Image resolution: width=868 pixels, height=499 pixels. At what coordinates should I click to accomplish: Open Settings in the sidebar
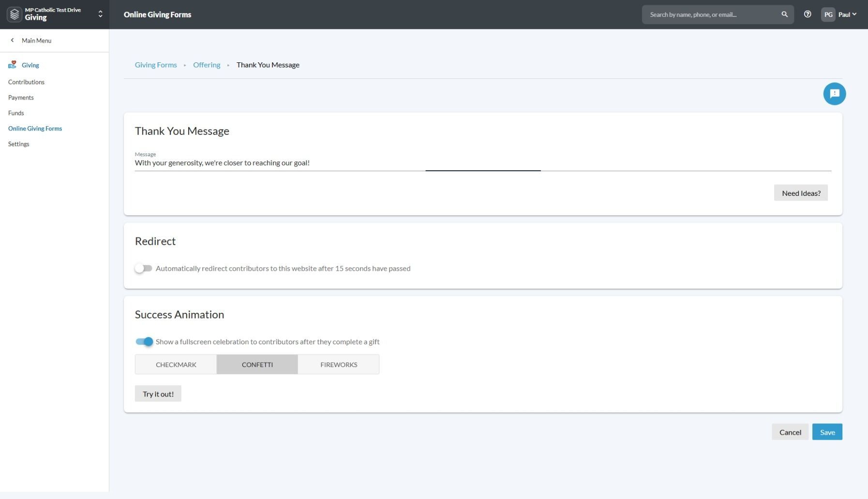pos(19,144)
